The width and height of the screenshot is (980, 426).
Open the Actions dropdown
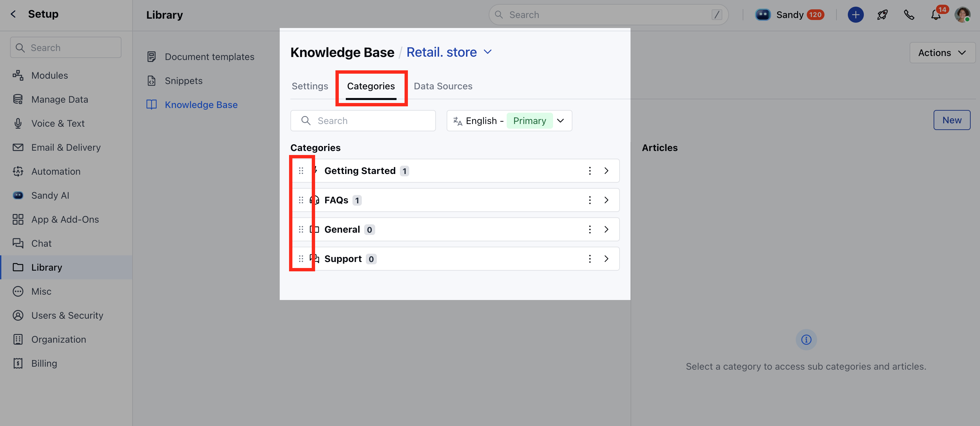[942, 53]
